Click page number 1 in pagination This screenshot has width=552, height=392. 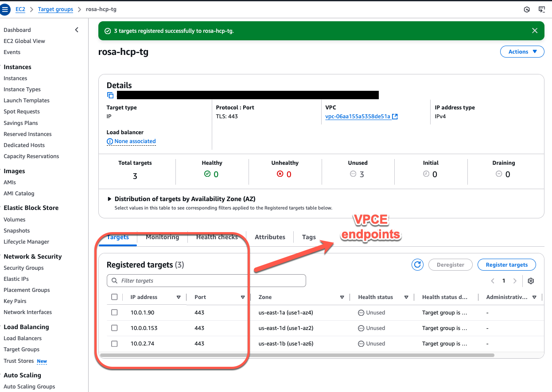(504, 281)
